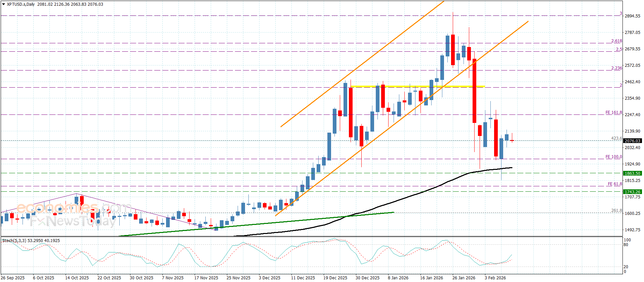Viewport: 644px width, 282px height.
Task: Select the 2.618 Fibonacci level label
Action: coord(616,41)
